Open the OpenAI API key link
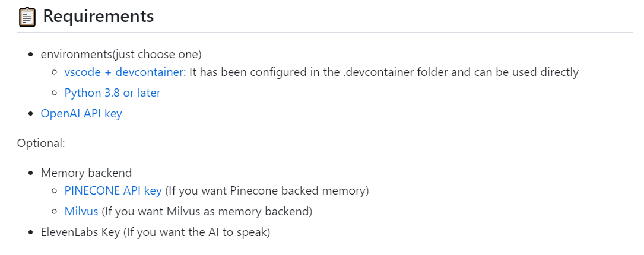This screenshot has height=255, width=644. [81, 113]
